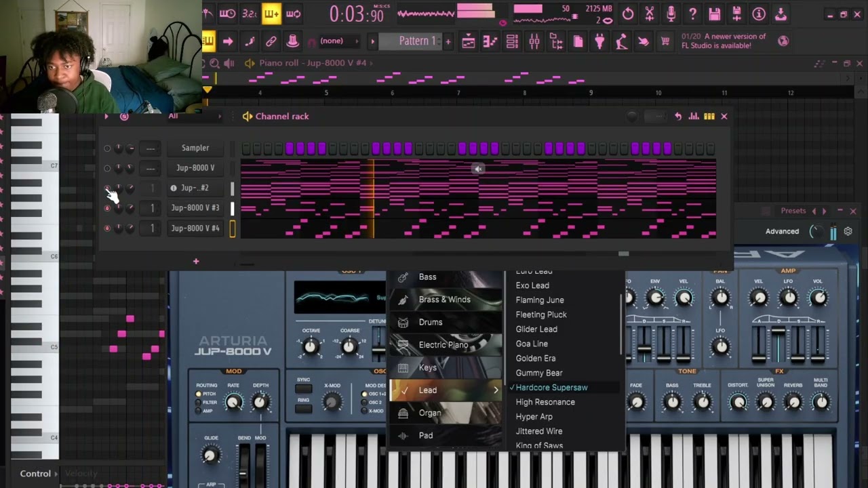The image size is (868, 488).
Task: Open the tempo tapper icon
Action: 621,42
